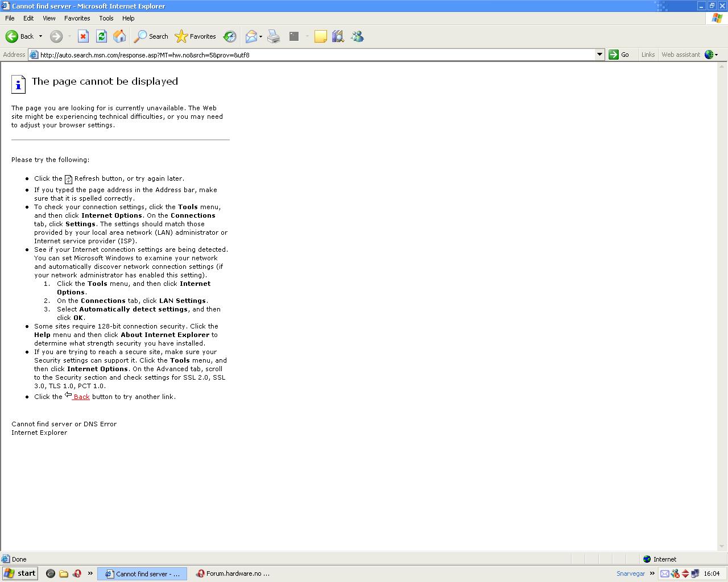Open the Search pane

(x=151, y=36)
